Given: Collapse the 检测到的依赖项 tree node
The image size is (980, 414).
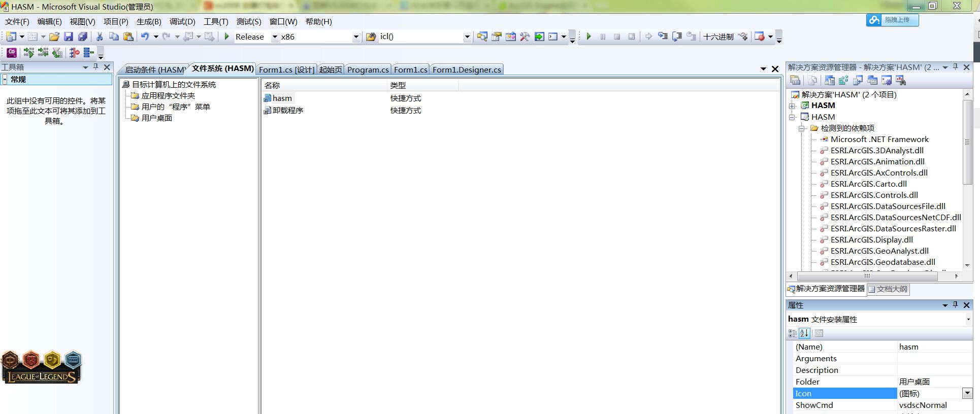Looking at the screenshot, I should pos(802,128).
